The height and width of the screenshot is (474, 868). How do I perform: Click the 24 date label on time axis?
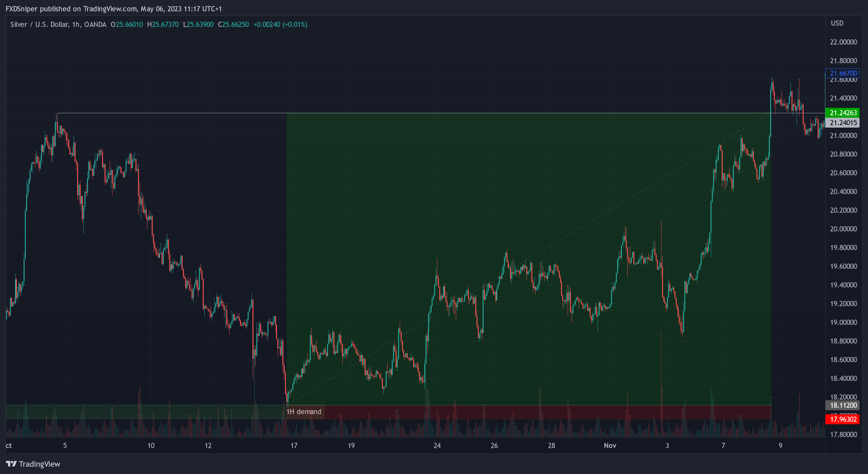tap(437, 446)
